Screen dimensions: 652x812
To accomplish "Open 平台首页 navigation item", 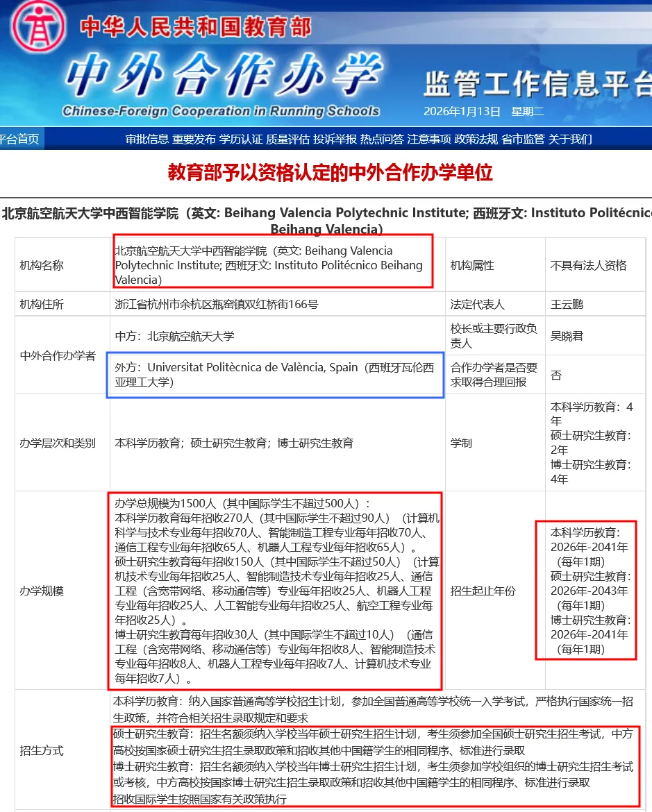I will click(x=19, y=139).
